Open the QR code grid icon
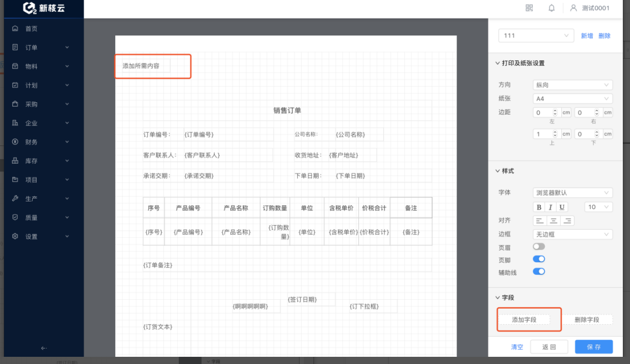 pos(529,8)
